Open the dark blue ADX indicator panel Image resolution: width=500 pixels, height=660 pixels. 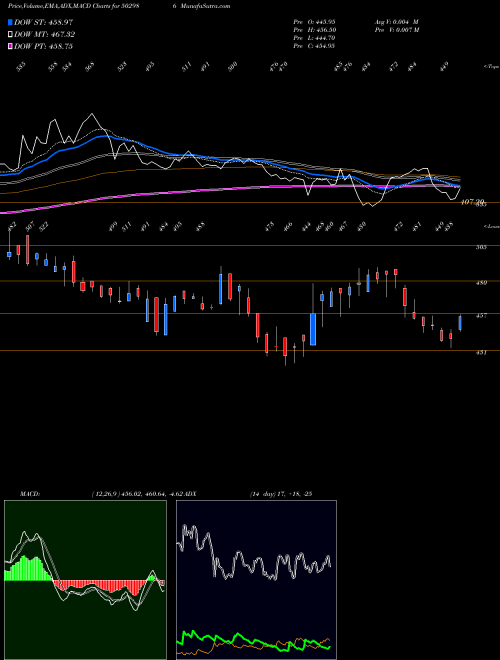256,580
